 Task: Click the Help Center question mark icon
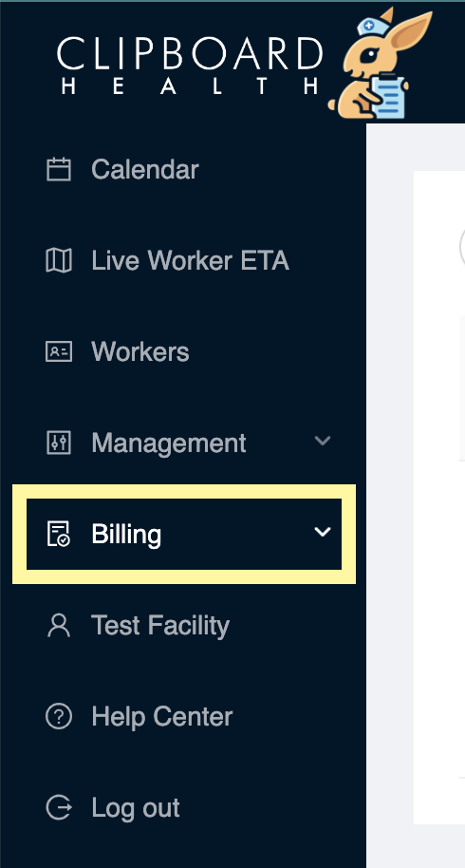pyautogui.click(x=58, y=716)
